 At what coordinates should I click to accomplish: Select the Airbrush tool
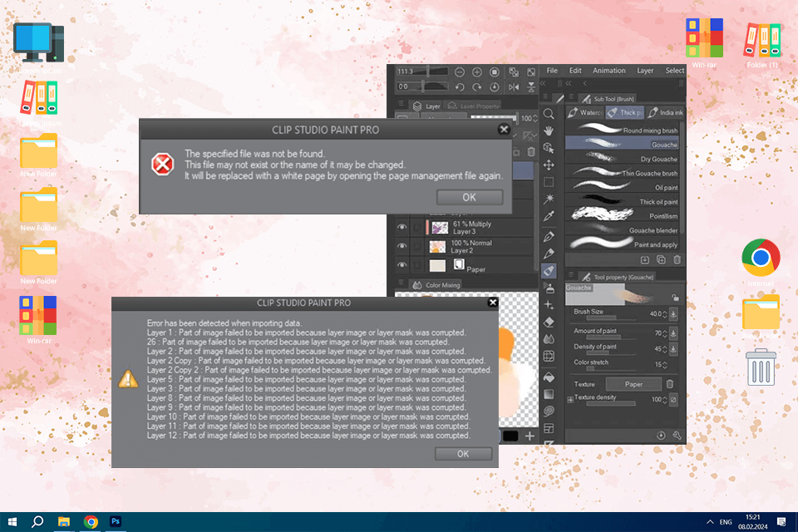tap(549, 288)
